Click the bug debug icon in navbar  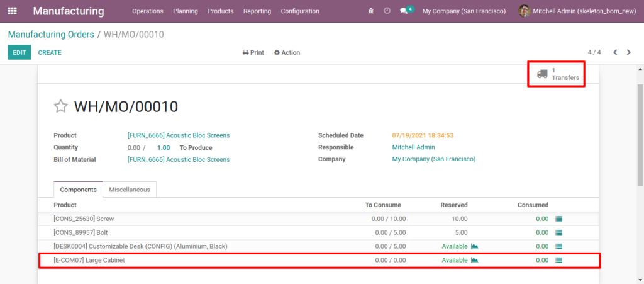click(370, 11)
